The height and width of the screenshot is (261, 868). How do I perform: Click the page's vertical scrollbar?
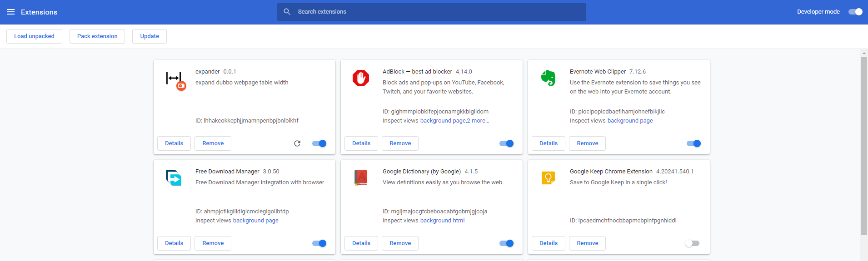pos(864,145)
